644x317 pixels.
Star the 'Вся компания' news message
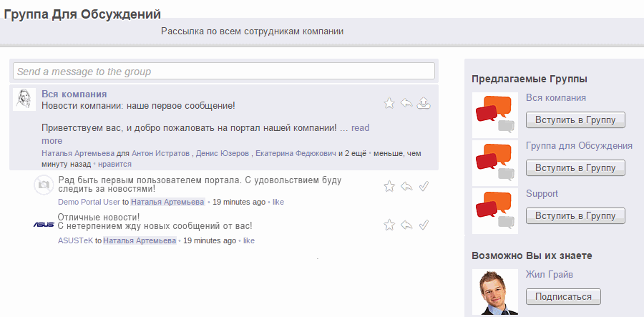click(x=389, y=103)
